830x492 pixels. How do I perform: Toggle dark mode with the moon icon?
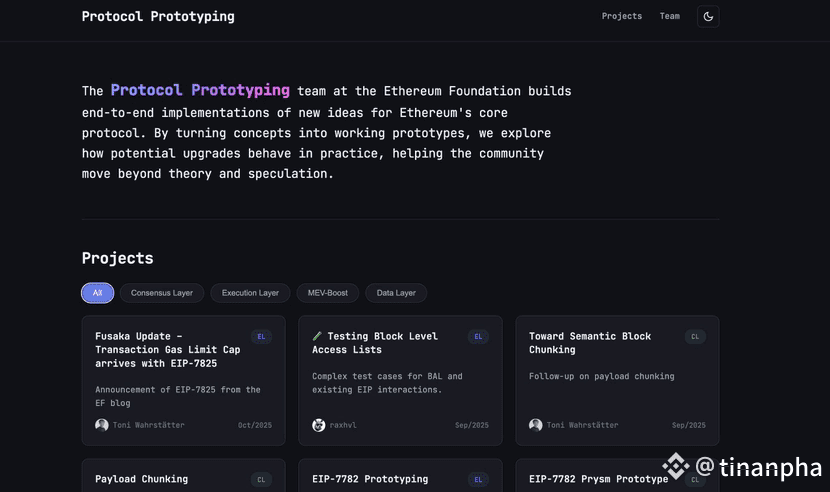[708, 17]
